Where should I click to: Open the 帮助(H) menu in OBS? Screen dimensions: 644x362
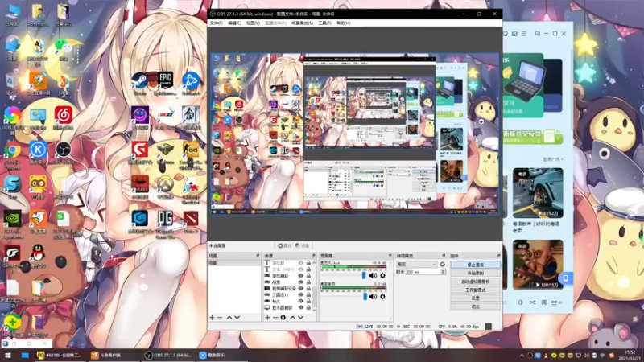(x=344, y=23)
